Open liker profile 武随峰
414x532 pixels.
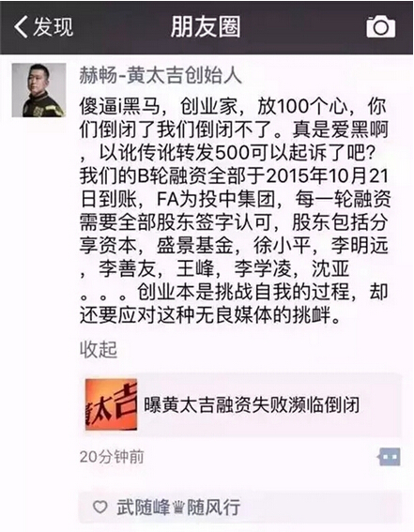tap(144, 508)
